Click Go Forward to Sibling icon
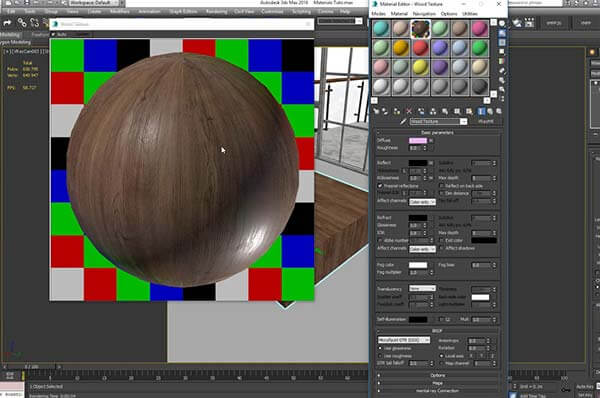Screen dimensions: 600x398 coord(499,111)
